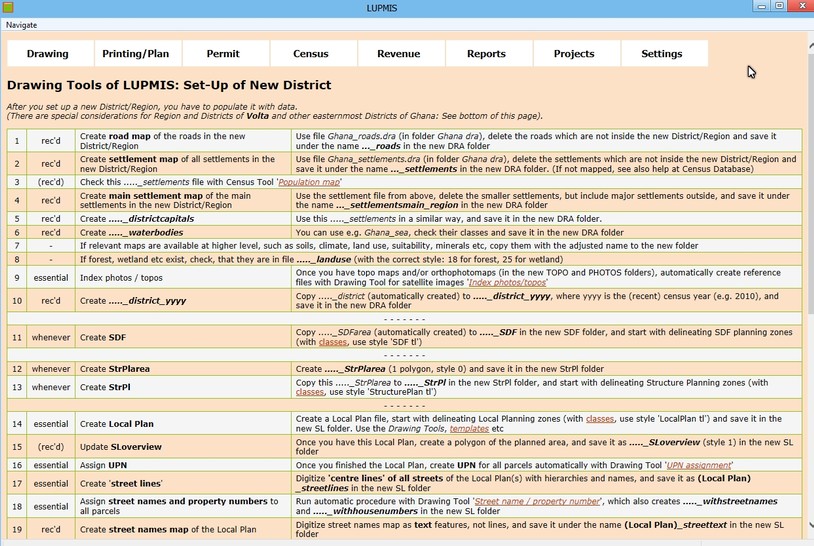Click the 'essential' cell in row 9
Viewport: 814px width, 546px height.
click(x=51, y=278)
